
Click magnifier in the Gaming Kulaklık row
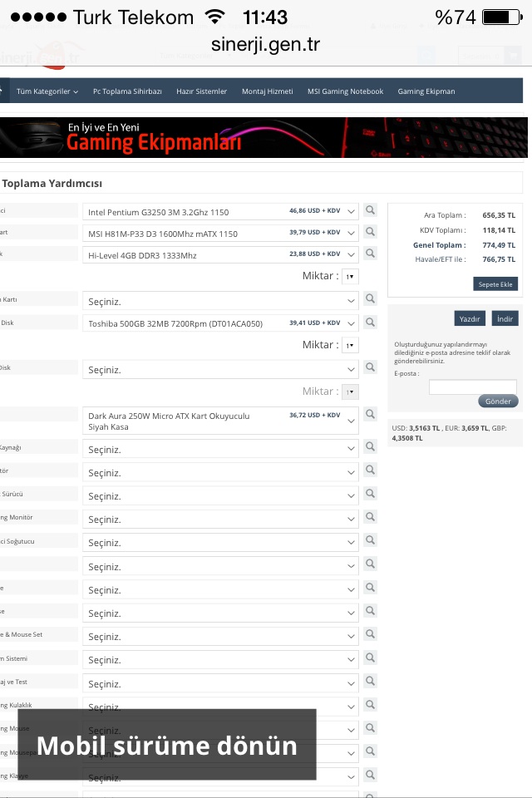(x=371, y=705)
